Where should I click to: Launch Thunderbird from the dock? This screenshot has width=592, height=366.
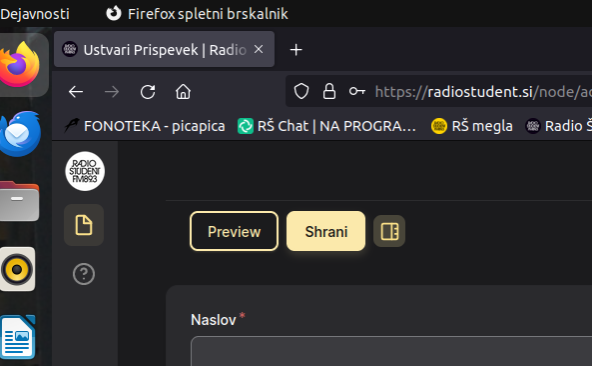20,133
